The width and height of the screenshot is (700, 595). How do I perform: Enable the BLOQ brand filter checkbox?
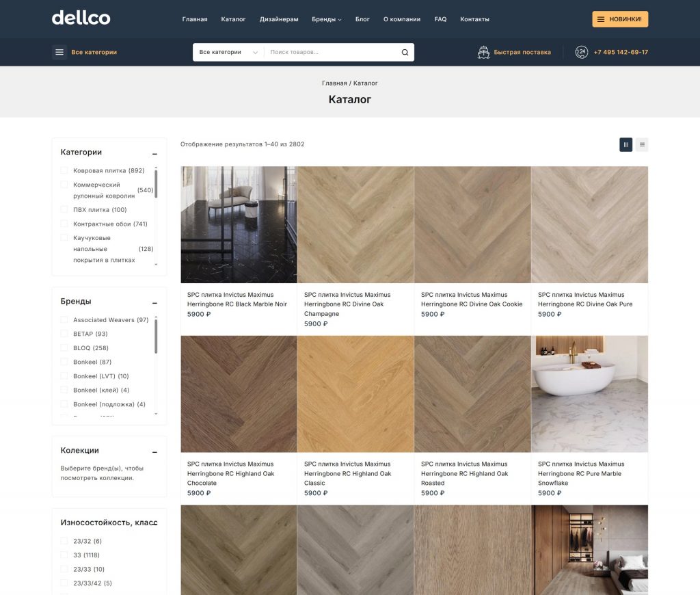click(x=64, y=347)
